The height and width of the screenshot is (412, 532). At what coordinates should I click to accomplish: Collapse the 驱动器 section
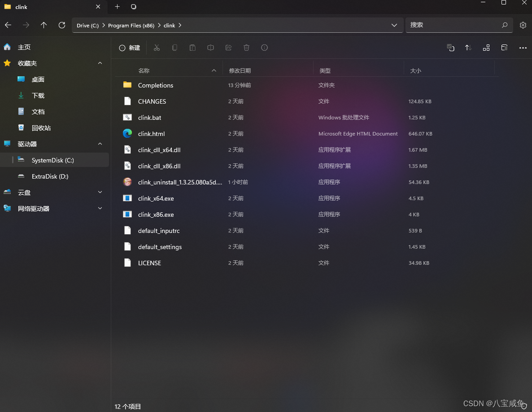[100, 144]
